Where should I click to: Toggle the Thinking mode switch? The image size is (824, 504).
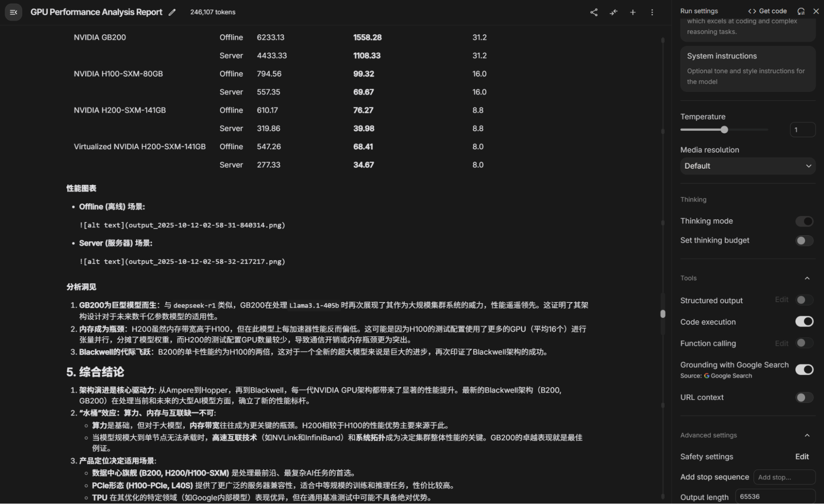click(x=804, y=221)
